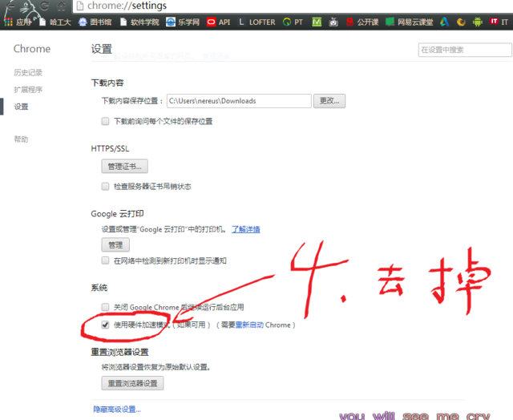Open the 应用 apps bookmark
The image size is (513, 420).
coord(18,22)
